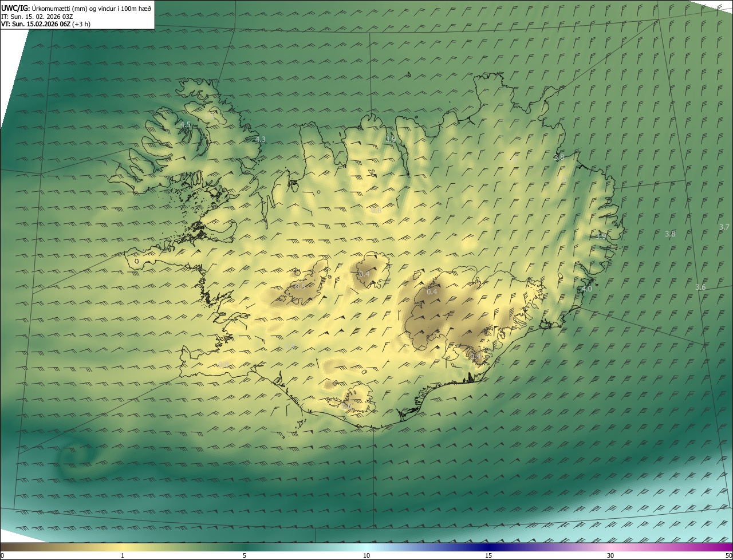Click the 15 tick on the color scale
Viewport: 733px width, 560px height.
click(x=488, y=555)
